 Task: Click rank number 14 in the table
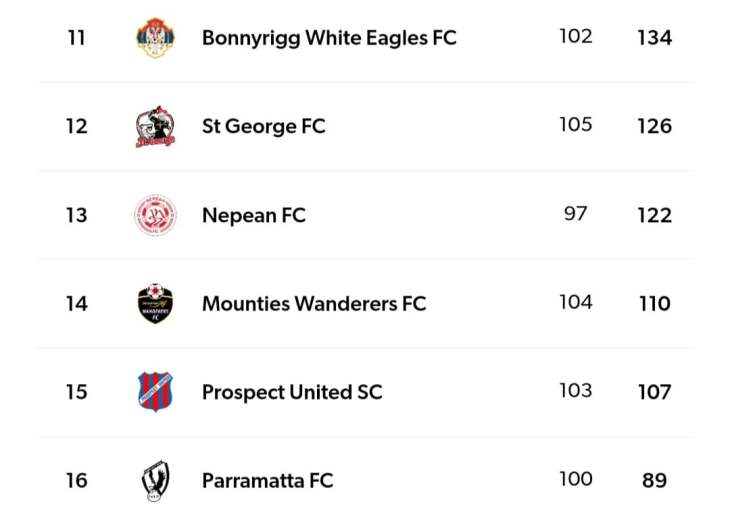point(76,304)
